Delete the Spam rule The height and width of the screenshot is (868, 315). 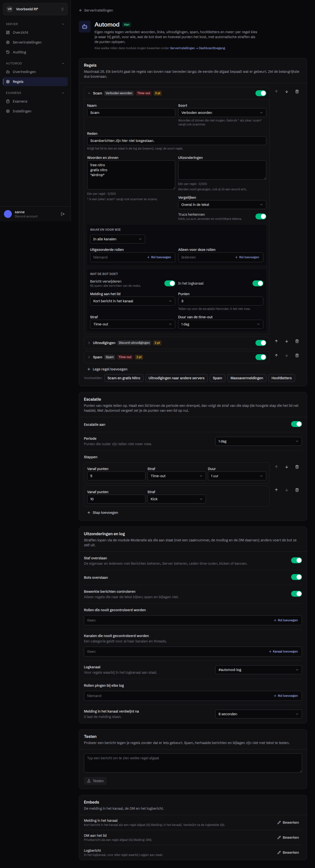(297, 355)
